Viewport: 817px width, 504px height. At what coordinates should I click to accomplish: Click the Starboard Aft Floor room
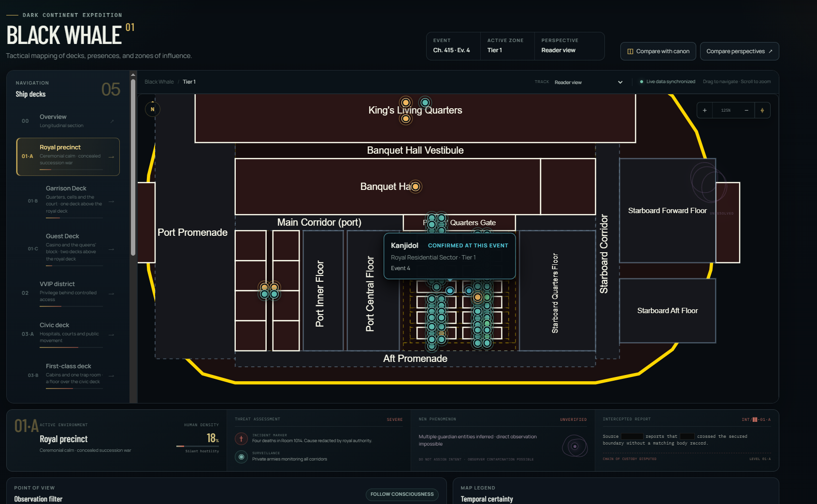tap(667, 311)
